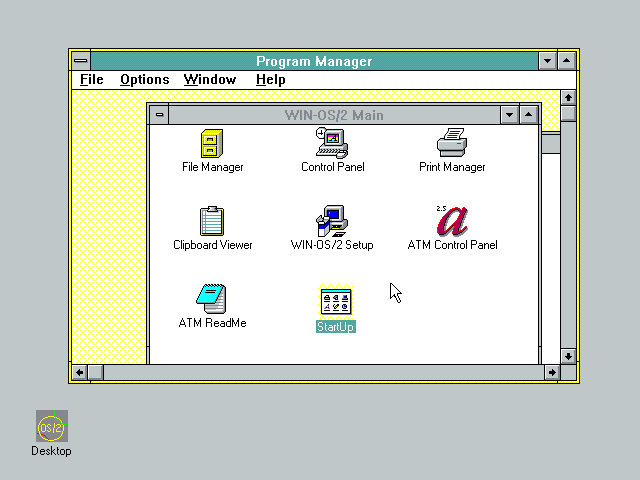Maximize the Program Manager window

567,61
